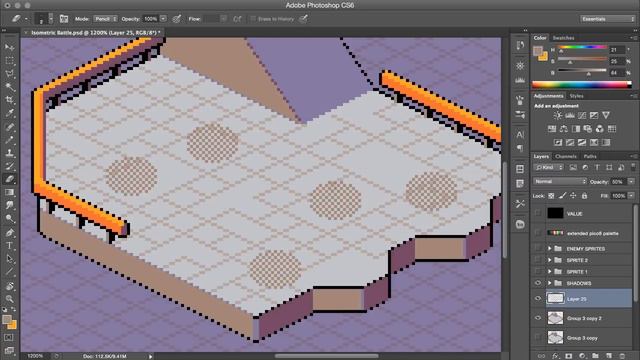Select the Zoom tool
Screen dimensions: 640x360
[x=9, y=299]
